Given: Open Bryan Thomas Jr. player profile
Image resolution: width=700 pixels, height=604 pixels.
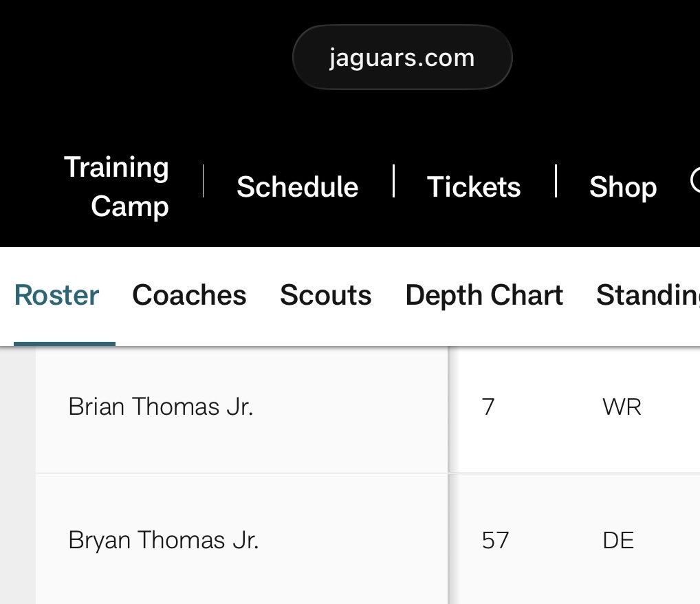Looking at the screenshot, I should tap(164, 540).
